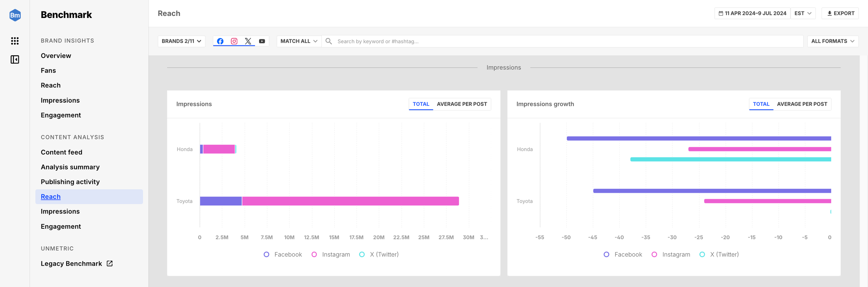The width and height of the screenshot is (868, 287).
Task: Toggle Facebook legend in Impressions chart
Action: pyautogui.click(x=283, y=254)
